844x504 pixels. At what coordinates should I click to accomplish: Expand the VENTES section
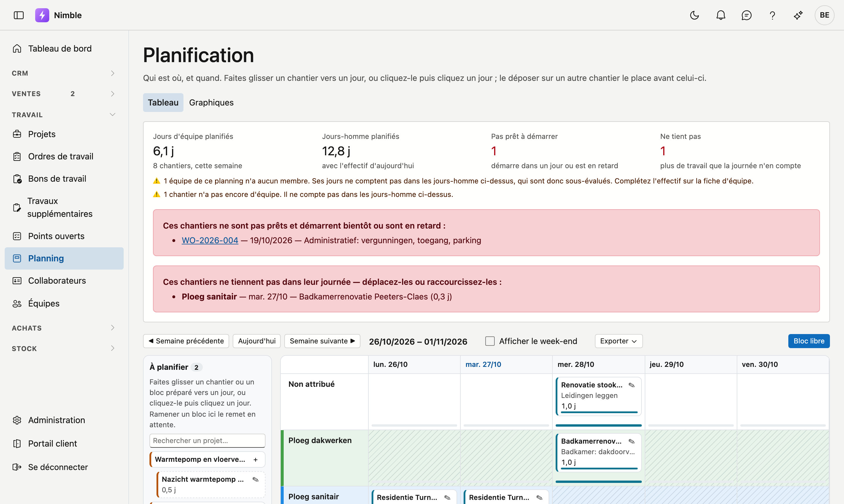pyautogui.click(x=64, y=94)
